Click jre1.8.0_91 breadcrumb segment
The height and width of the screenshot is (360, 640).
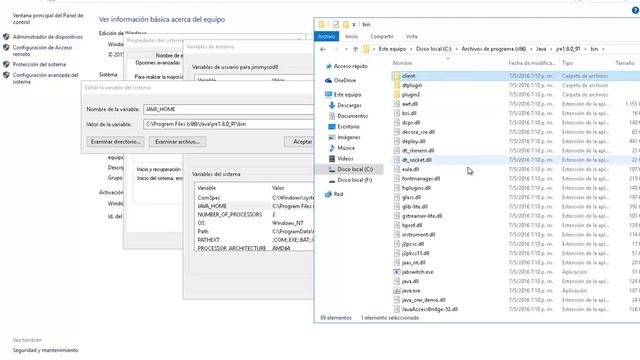click(x=568, y=49)
